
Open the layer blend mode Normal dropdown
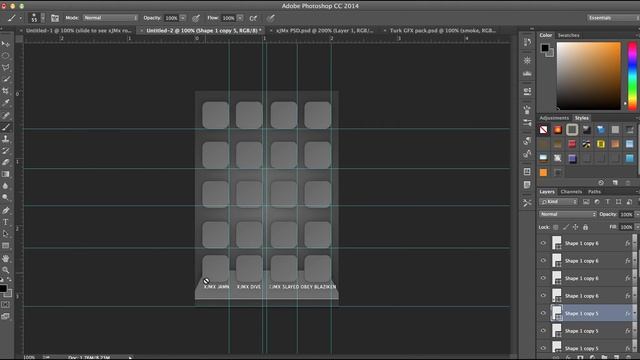coord(567,214)
